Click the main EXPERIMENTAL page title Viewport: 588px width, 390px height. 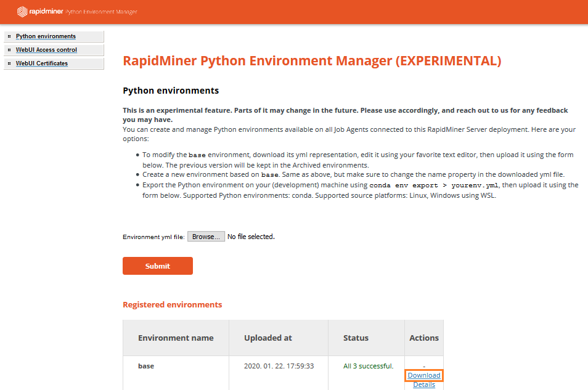(x=312, y=61)
